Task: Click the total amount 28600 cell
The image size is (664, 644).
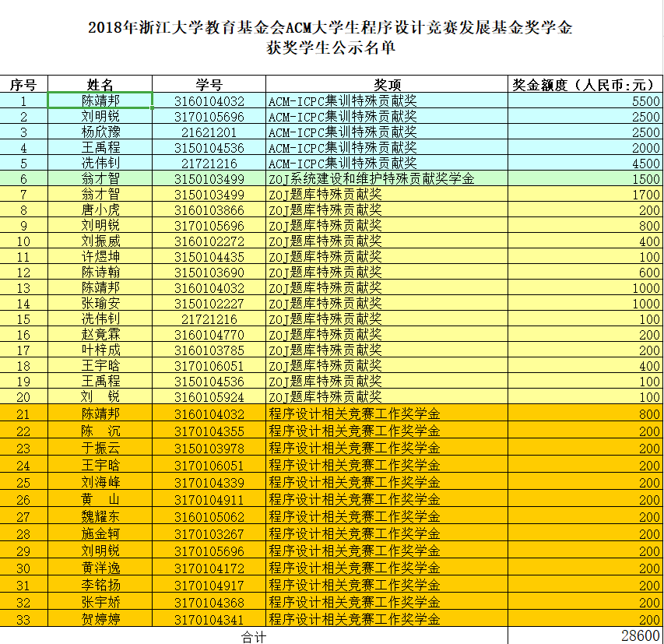Action: point(585,635)
